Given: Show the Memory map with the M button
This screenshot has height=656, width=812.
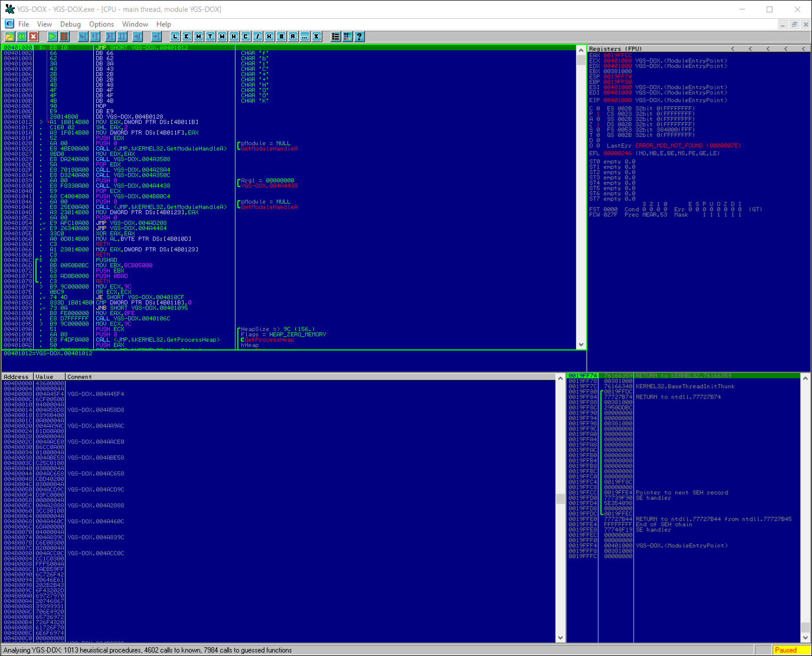Looking at the screenshot, I should 198,37.
